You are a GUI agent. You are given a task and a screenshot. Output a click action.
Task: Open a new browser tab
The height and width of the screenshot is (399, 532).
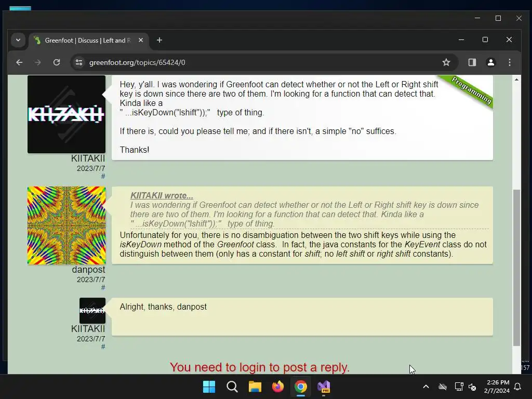tap(159, 41)
